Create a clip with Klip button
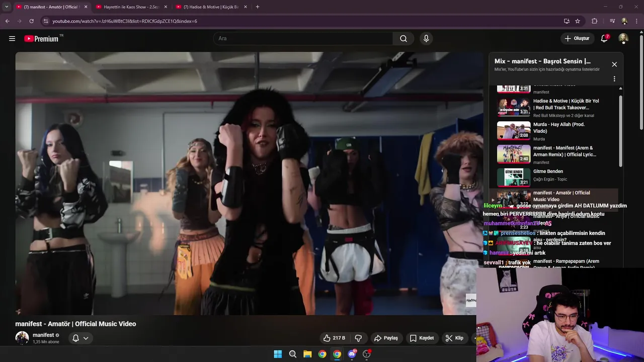Viewport: 644px width, 362px height. click(x=454, y=338)
